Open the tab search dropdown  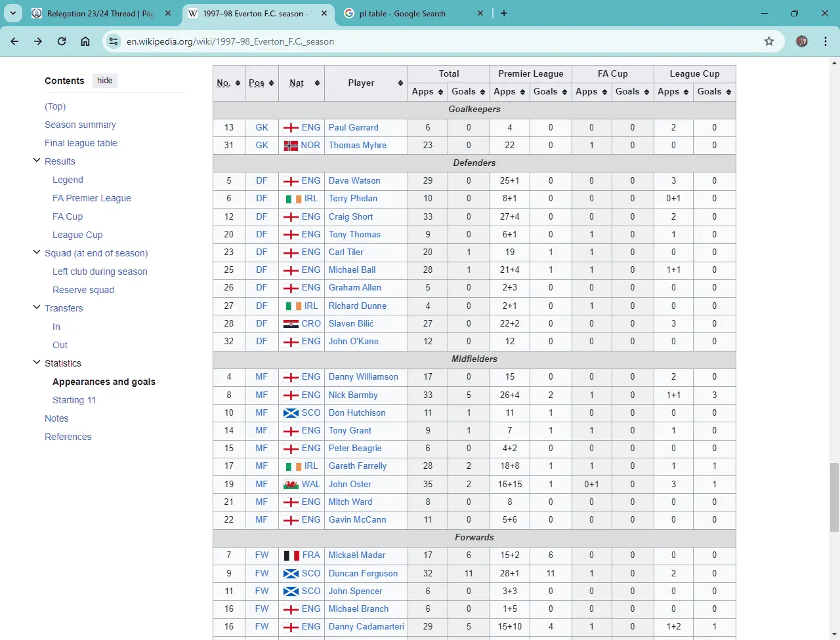pos(13,13)
